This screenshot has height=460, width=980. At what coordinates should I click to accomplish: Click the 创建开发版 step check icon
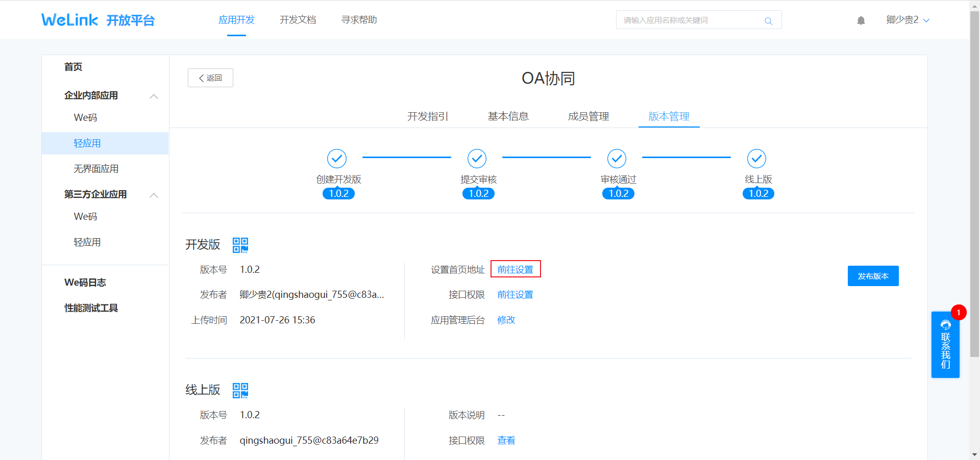coord(337,159)
